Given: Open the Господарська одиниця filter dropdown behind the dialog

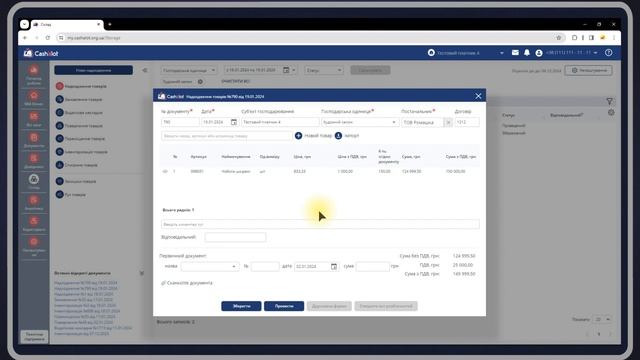Looking at the screenshot, I should 188,70.
